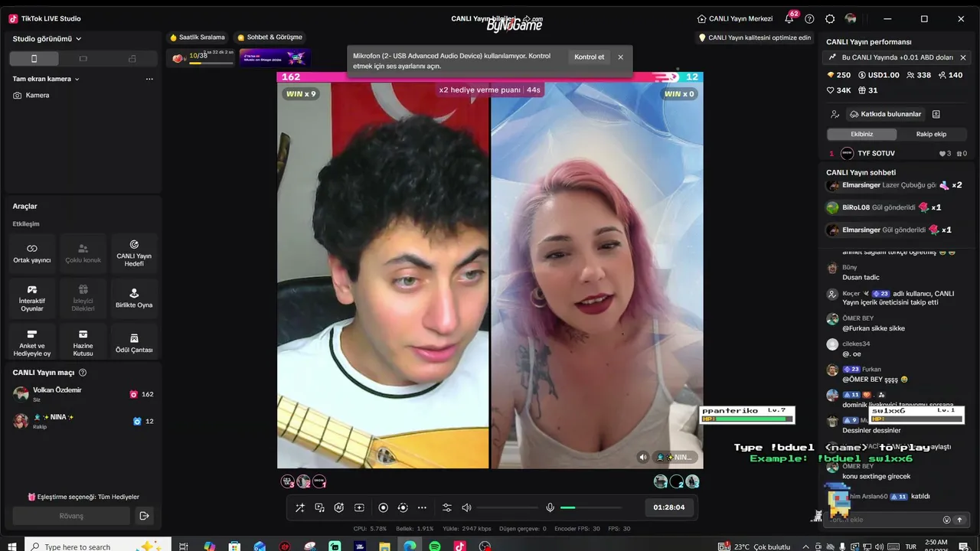Click the Kontrol et button
Image resolution: width=980 pixels, height=551 pixels.
tap(590, 57)
